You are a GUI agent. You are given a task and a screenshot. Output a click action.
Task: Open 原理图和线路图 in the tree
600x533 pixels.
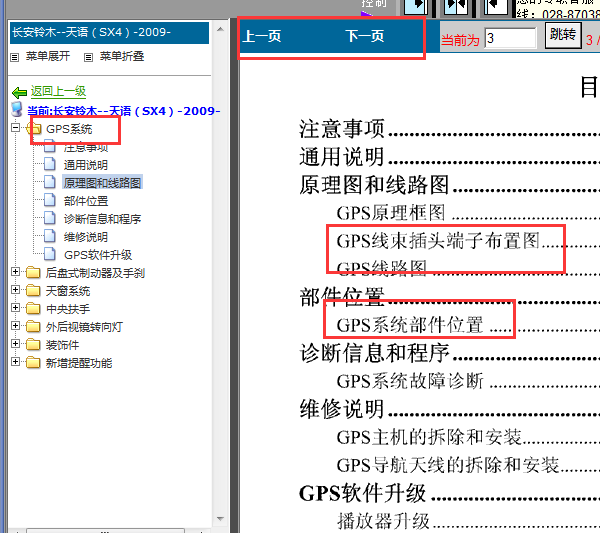point(103,183)
